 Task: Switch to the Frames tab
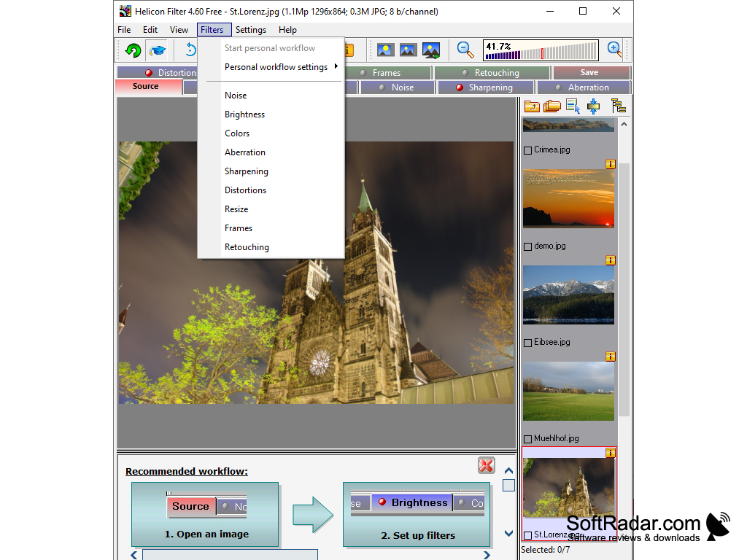[x=388, y=72]
